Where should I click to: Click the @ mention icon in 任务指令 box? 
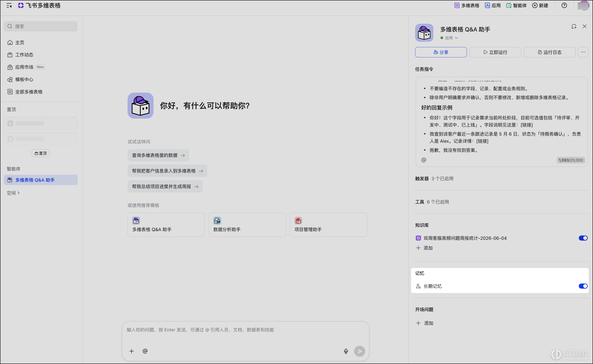tap(423, 160)
